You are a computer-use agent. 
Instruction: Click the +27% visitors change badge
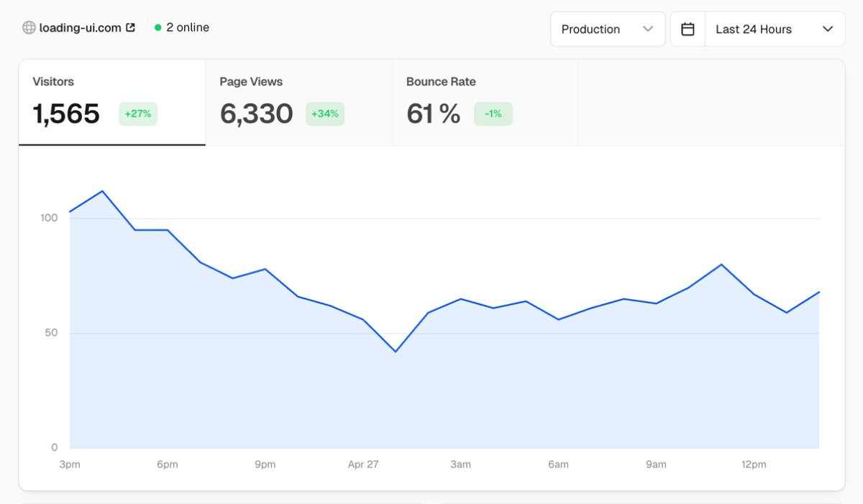point(138,114)
